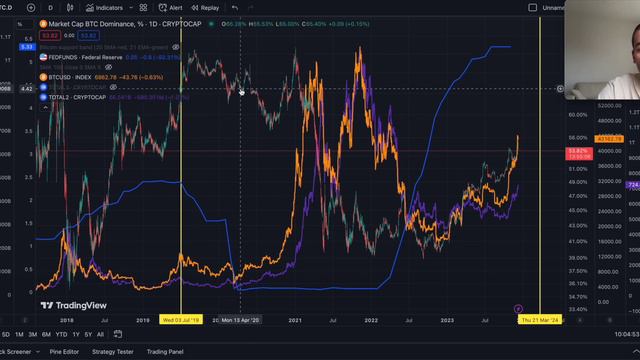Undo the last chart action
The height and width of the screenshot is (360, 640).
(235, 8)
